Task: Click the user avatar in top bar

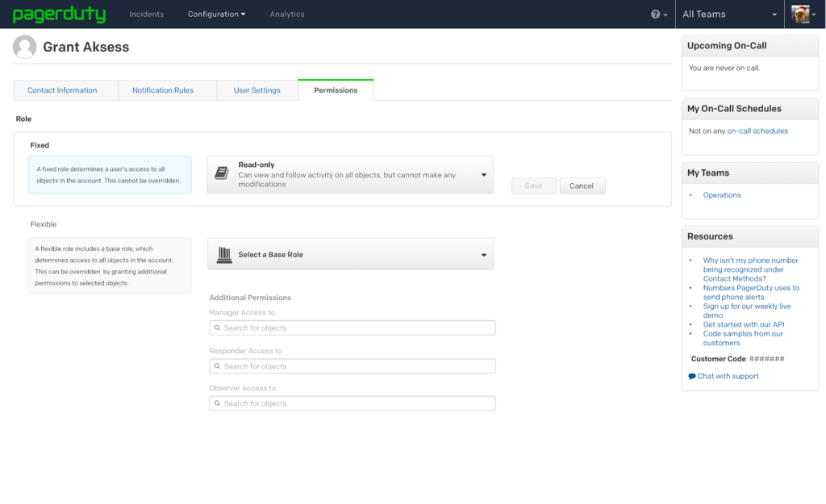Action: pyautogui.click(x=800, y=15)
